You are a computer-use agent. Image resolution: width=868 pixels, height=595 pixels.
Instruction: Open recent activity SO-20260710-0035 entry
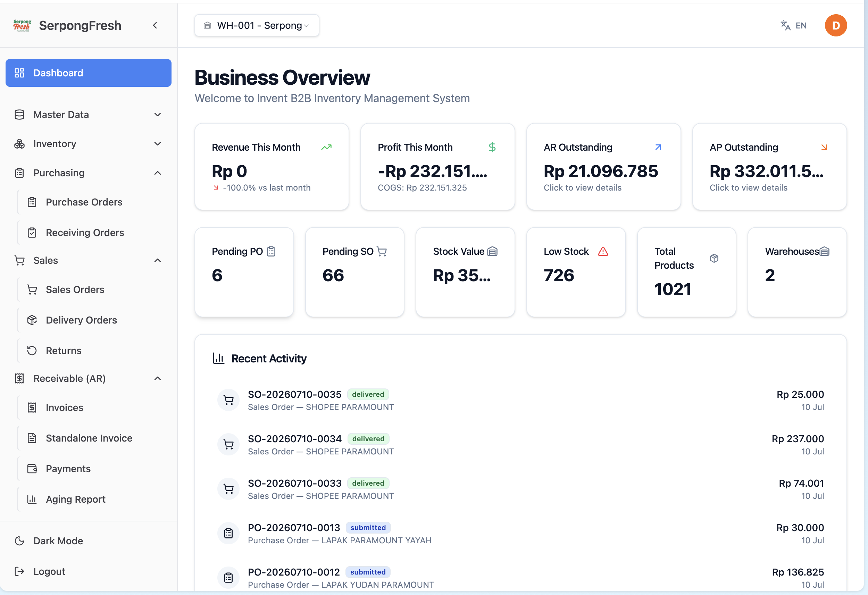(521, 400)
